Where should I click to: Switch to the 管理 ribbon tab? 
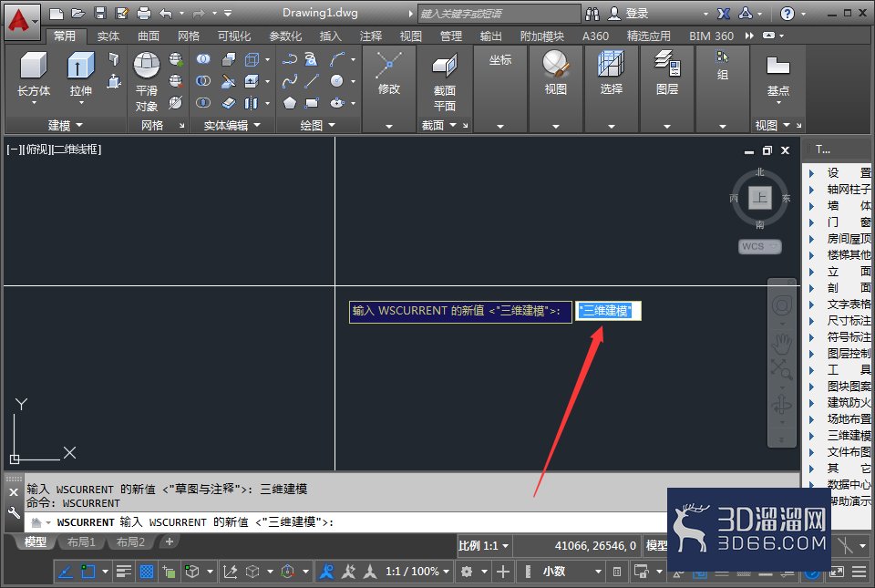tap(451, 36)
